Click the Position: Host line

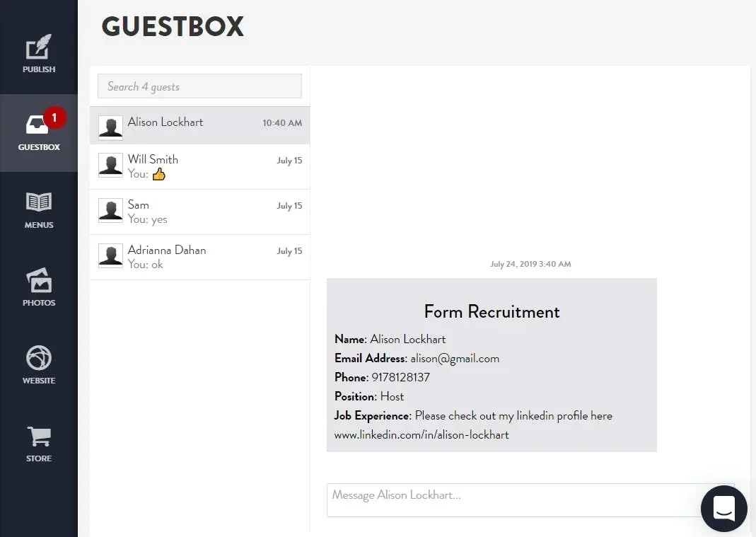369,397
